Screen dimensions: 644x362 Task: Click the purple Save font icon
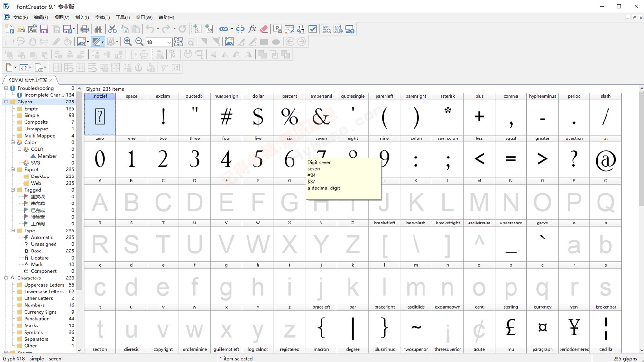[44, 28]
